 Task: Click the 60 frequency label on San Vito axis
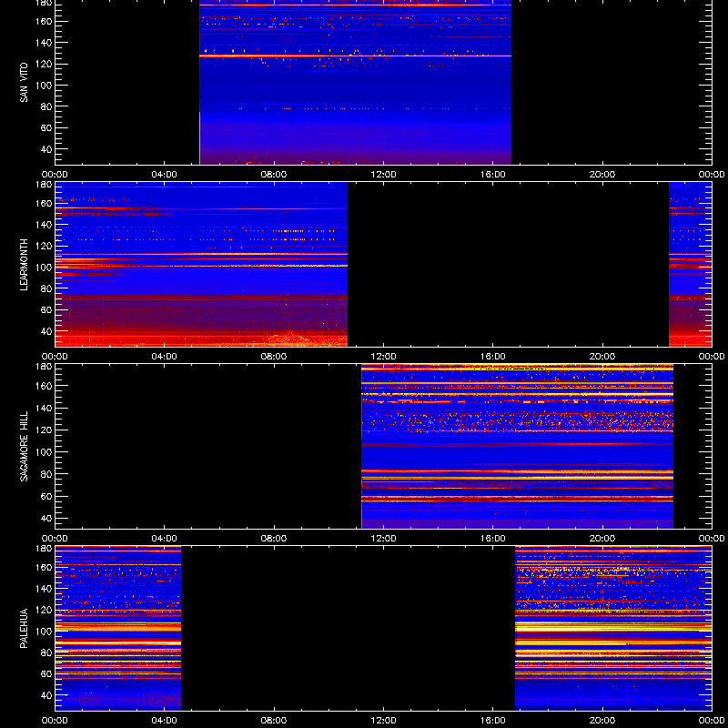pyautogui.click(x=45, y=128)
